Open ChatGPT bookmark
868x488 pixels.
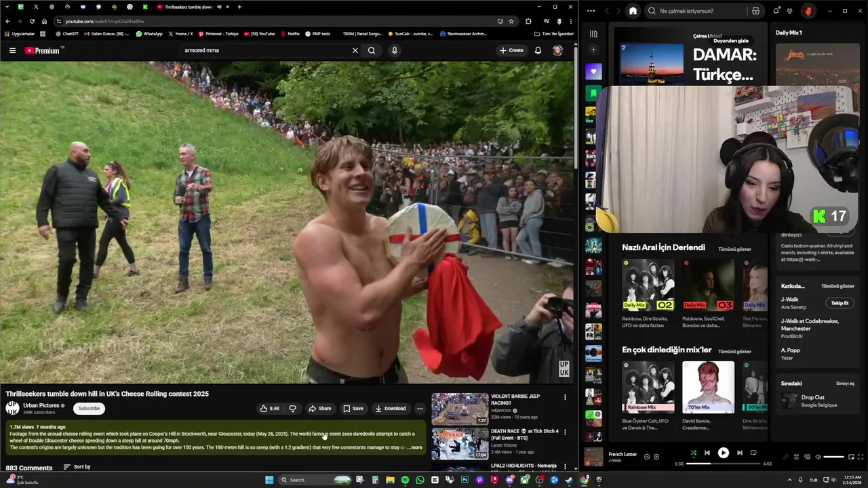coord(67,33)
